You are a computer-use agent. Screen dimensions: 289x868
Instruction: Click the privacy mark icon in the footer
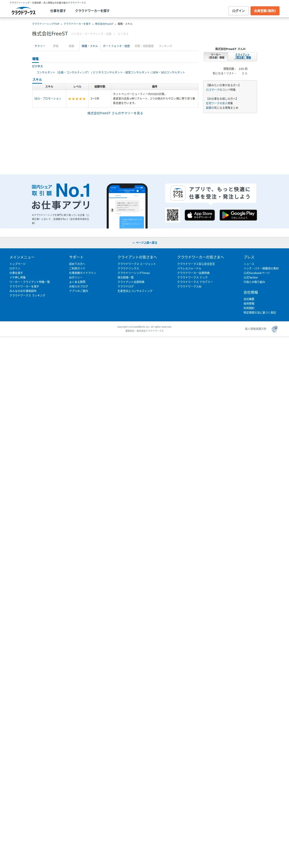[275, 329]
